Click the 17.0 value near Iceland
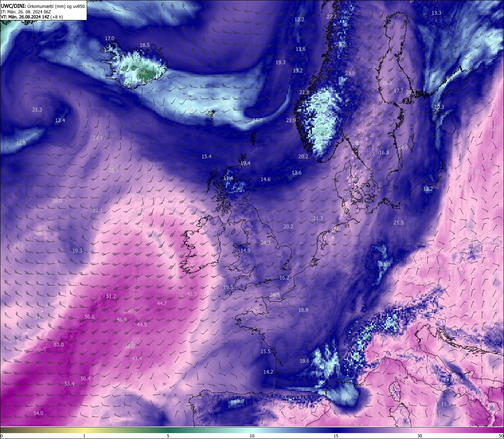This screenshot has height=439, width=504. tap(109, 38)
